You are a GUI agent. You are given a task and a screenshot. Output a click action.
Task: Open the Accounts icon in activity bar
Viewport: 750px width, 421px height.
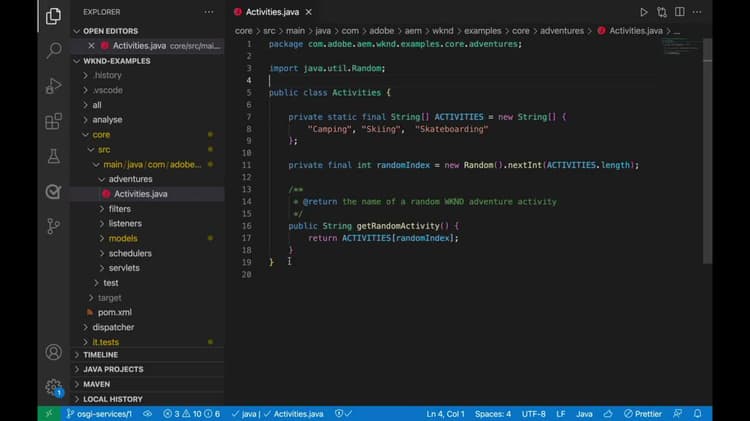pos(53,352)
